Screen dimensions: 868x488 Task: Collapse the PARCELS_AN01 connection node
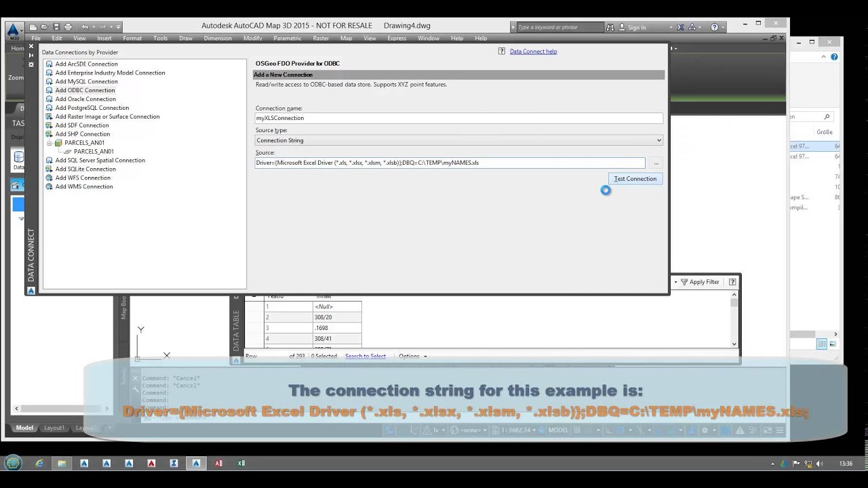50,143
